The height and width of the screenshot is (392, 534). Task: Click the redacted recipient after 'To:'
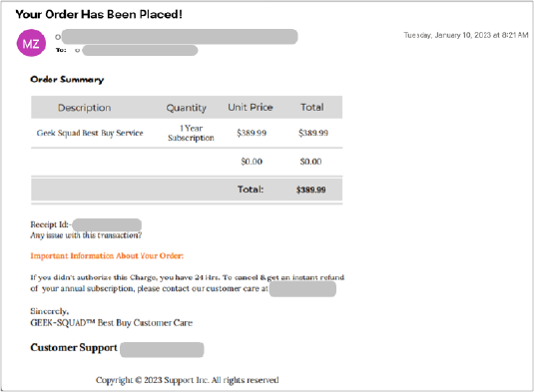[x=140, y=50]
